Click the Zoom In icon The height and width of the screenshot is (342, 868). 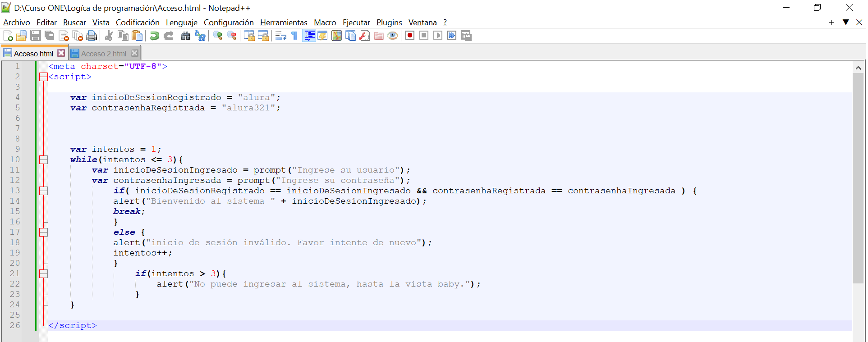click(x=217, y=36)
